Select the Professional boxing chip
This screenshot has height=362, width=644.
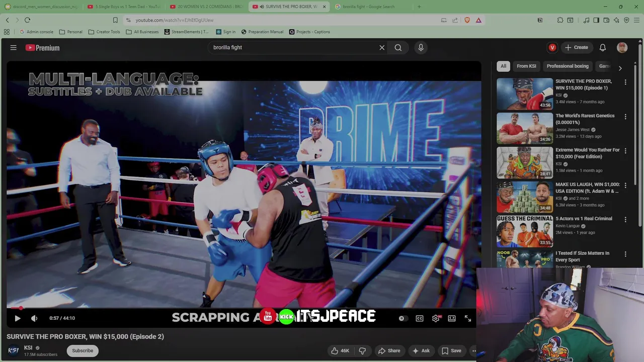coord(568,66)
